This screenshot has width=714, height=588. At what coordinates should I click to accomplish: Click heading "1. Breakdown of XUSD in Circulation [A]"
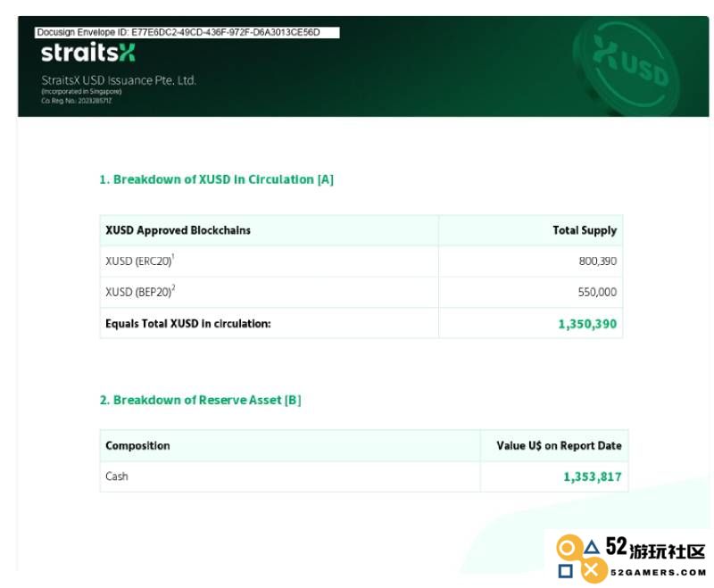pos(216,179)
